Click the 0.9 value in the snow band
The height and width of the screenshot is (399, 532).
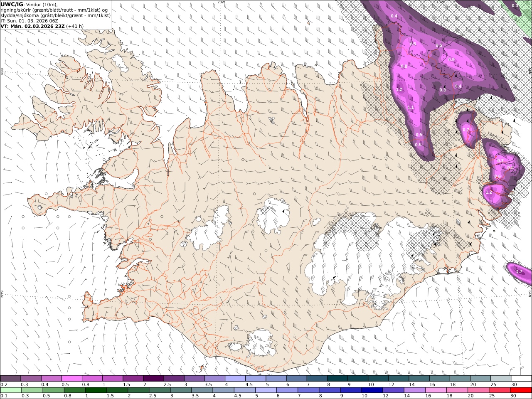452,60
